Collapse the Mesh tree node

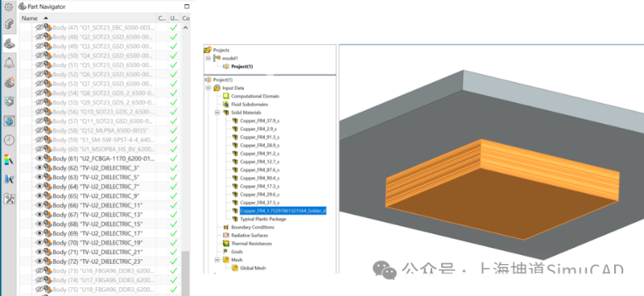click(217, 260)
